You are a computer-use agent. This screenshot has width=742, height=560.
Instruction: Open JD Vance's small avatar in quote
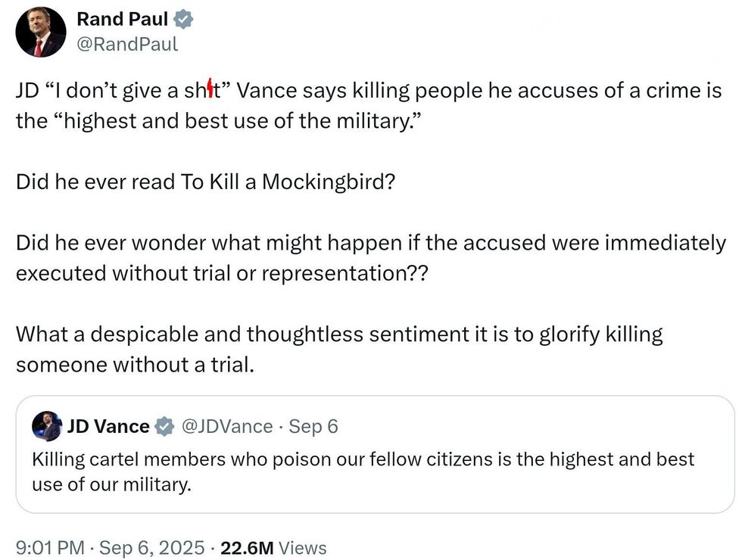coord(47,426)
